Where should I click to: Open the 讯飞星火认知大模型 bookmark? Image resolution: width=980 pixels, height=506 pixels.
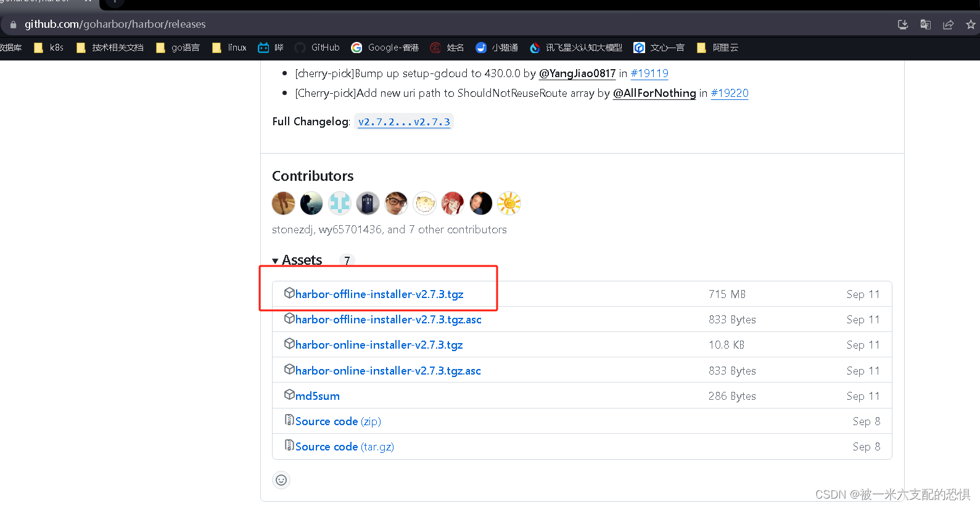[576, 48]
